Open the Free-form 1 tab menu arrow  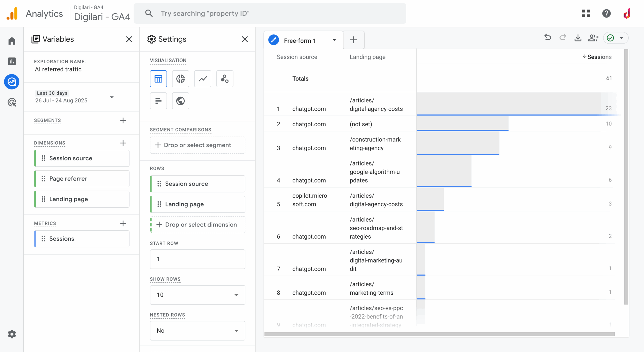(x=334, y=40)
